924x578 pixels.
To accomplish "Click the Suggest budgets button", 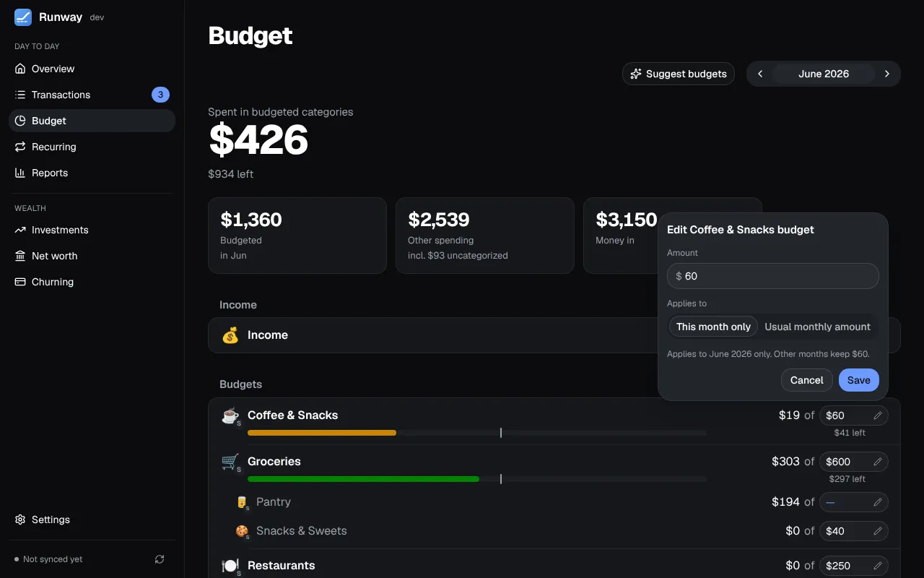I will [x=679, y=74].
